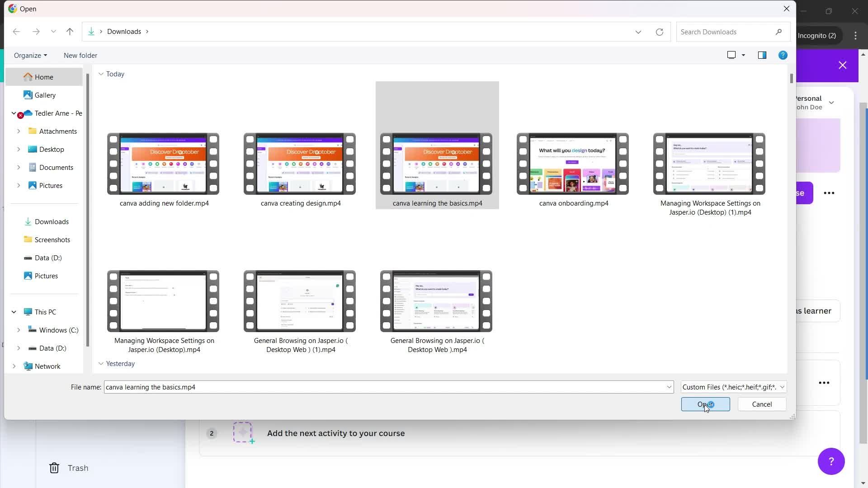The height and width of the screenshot is (488, 868).
Task: Open the Custom Files type filter
Action: click(x=733, y=387)
